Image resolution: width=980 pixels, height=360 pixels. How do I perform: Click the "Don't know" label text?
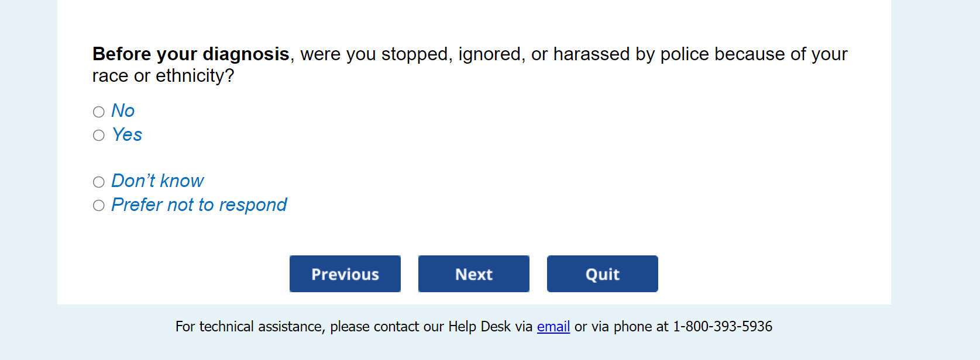pos(157,181)
